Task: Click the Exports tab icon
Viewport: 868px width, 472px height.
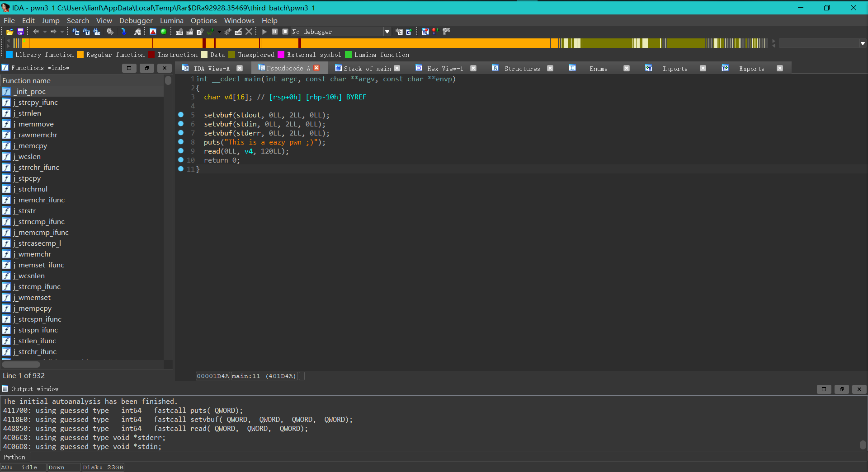Action: pos(725,68)
